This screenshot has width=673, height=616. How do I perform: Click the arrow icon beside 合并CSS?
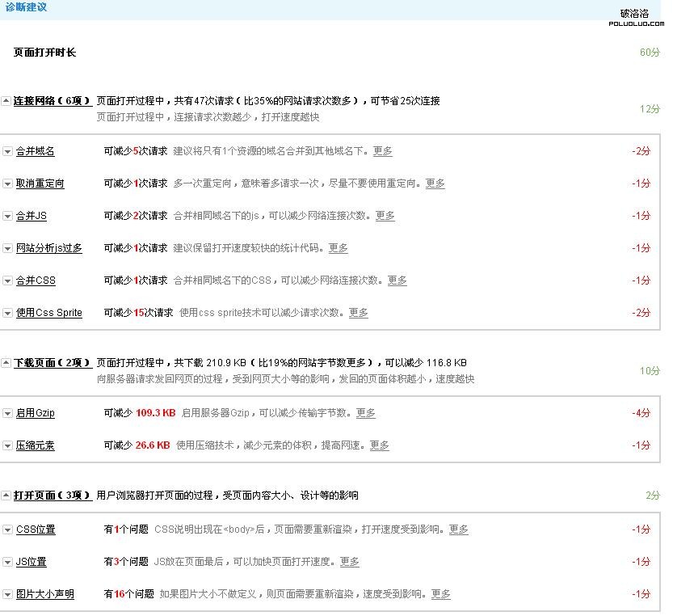point(7,281)
